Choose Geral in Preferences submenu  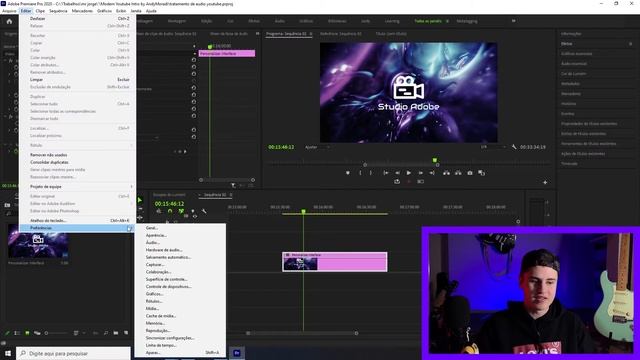[180, 228]
